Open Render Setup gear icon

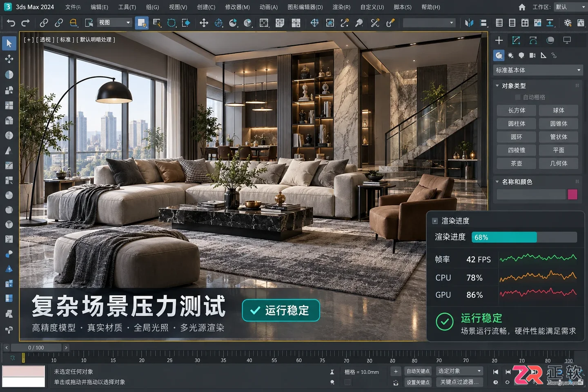(x=568, y=23)
